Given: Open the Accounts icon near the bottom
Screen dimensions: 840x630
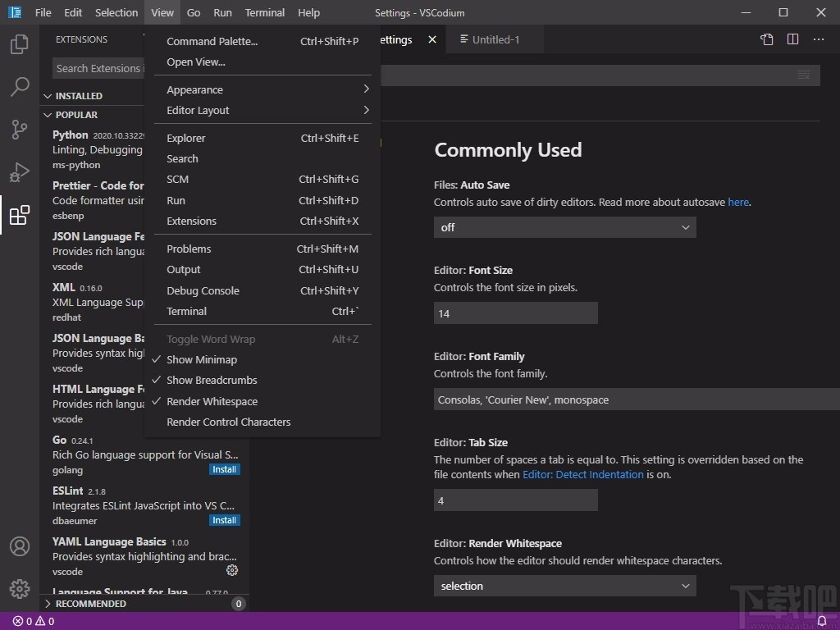Looking at the screenshot, I should tap(20, 546).
